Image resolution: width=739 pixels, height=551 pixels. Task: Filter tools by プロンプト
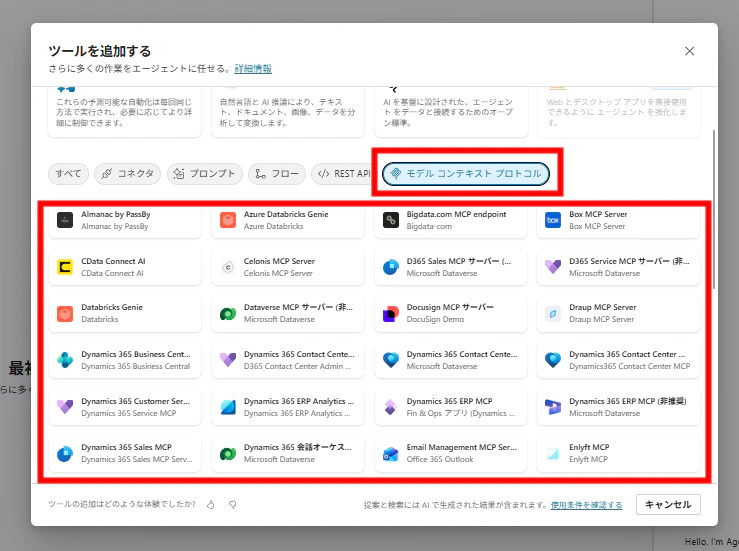coord(205,173)
